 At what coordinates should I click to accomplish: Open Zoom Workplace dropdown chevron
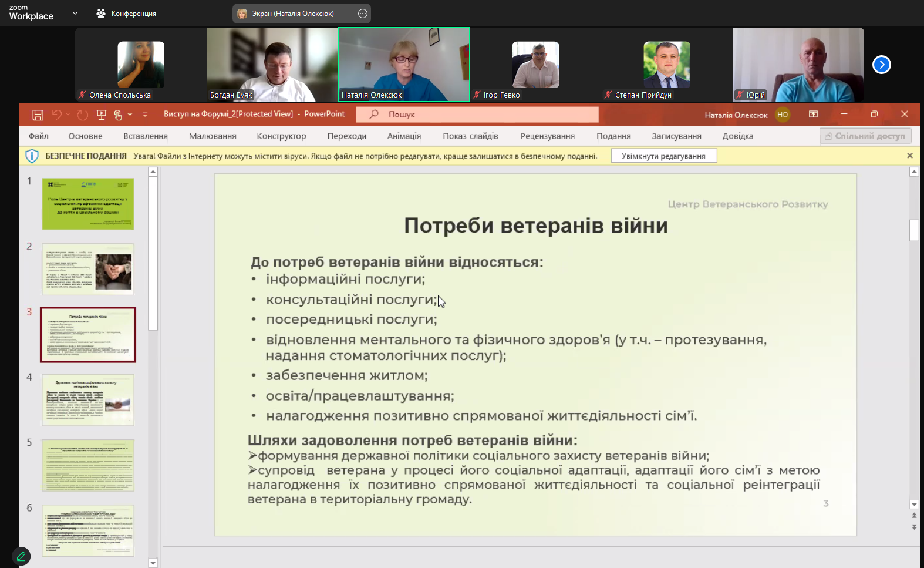pos(75,13)
